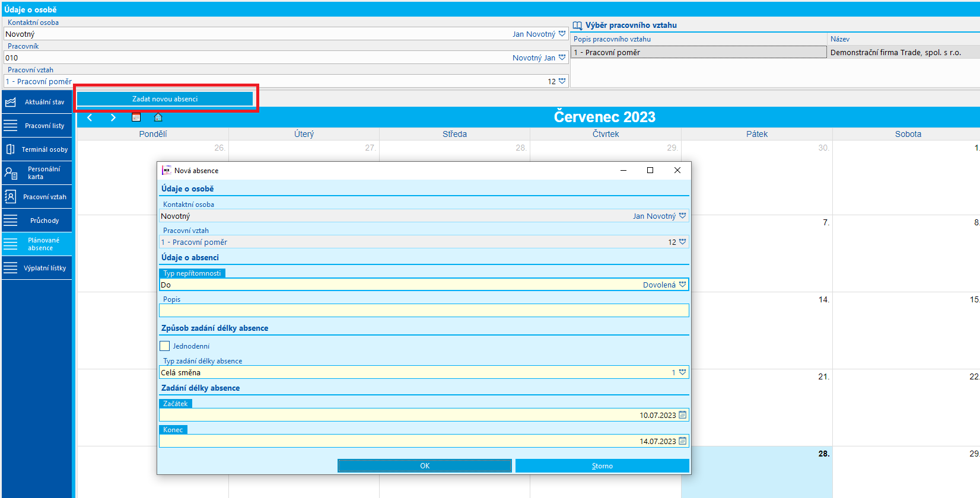The width and height of the screenshot is (980, 498).
Task: Open Pracovní vztah sidebar item
Action: click(37, 197)
